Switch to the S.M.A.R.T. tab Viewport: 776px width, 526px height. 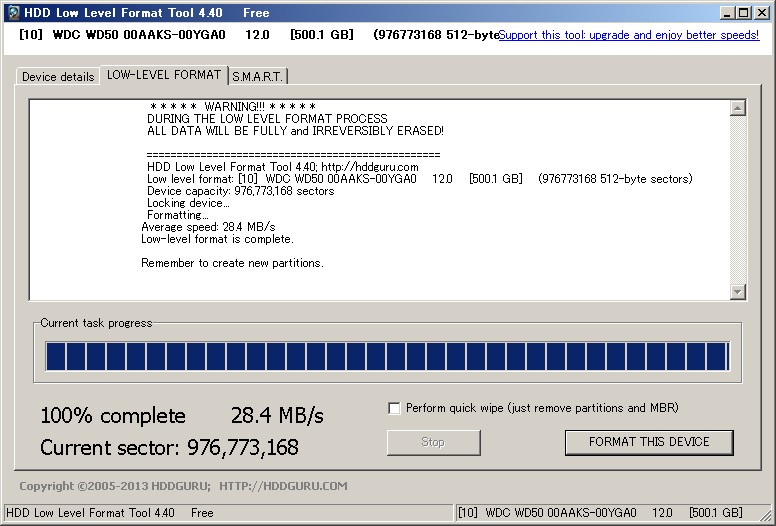point(257,77)
